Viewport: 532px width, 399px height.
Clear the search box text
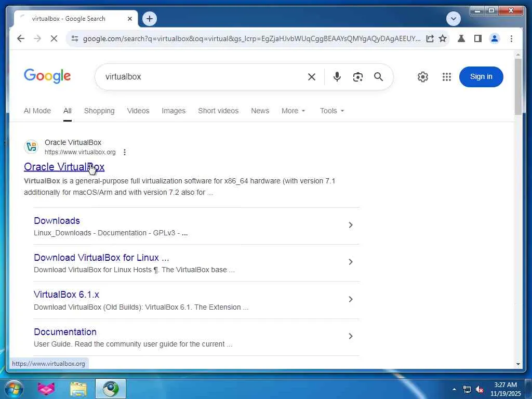[x=312, y=77]
